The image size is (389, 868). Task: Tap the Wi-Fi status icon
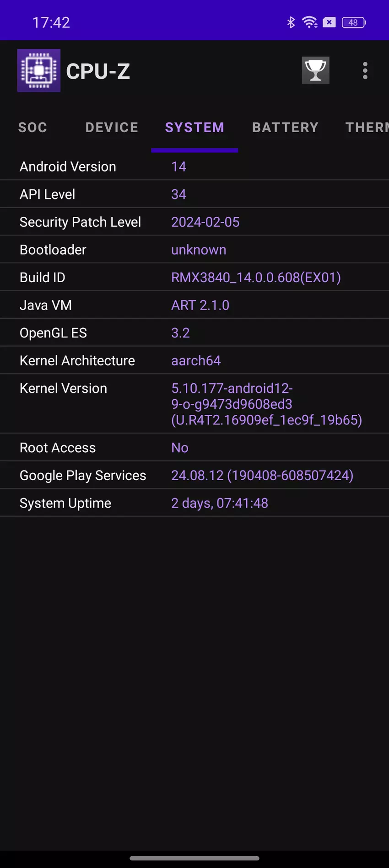(310, 22)
